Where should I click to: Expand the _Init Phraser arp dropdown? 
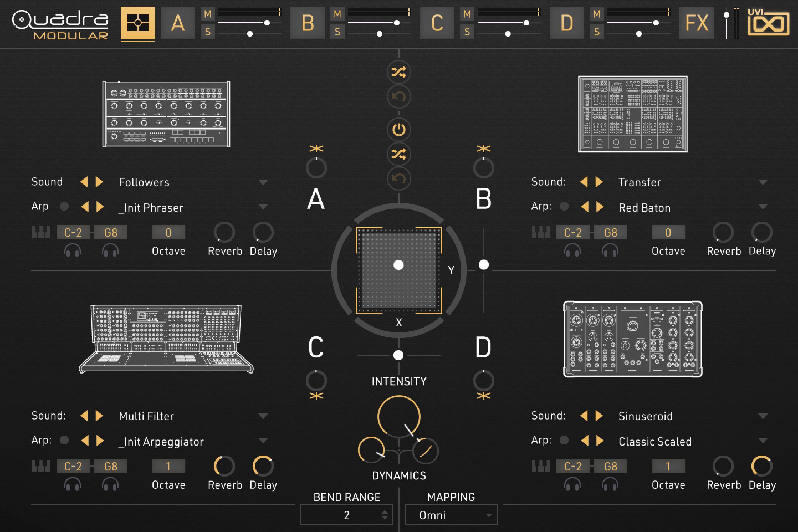263,207
